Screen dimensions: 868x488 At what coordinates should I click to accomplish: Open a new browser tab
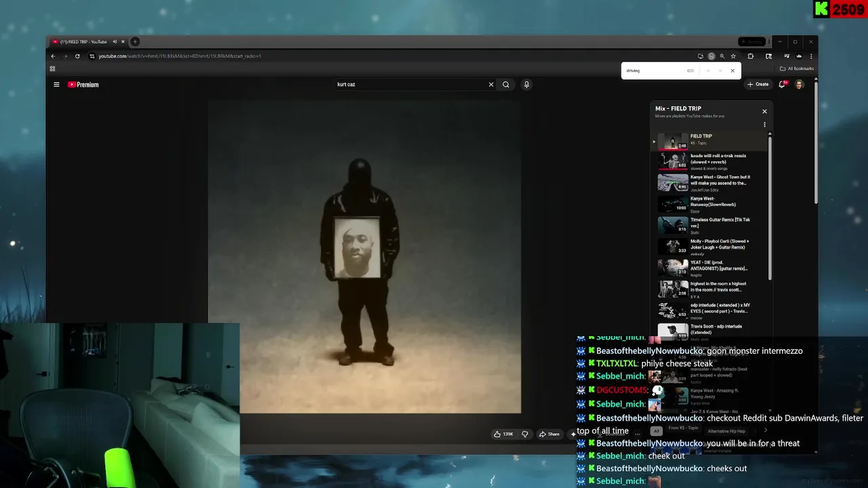(135, 42)
